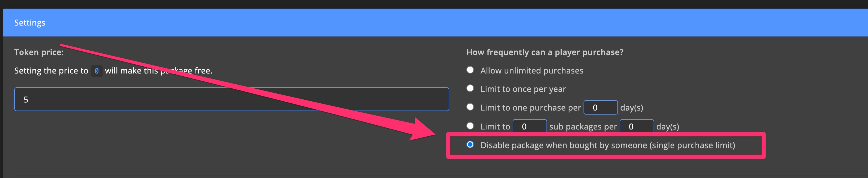This screenshot has height=178, width=868.
Task: Select "Limit to one purchase per day(s)" option
Action: tap(471, 107)
